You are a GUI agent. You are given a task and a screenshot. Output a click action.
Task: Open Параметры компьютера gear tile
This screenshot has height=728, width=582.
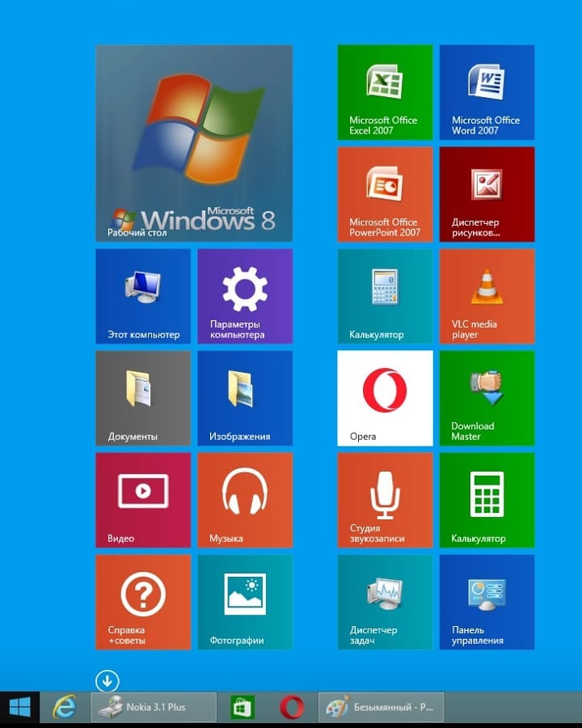click(245, 296)
